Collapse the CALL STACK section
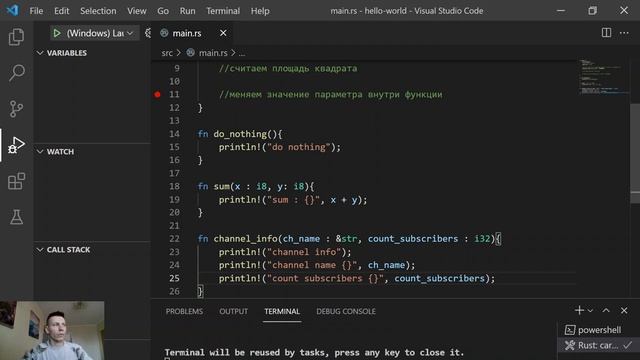Image resolution: width=640 pixels, height=360 pixels. [x=64, y=249]
